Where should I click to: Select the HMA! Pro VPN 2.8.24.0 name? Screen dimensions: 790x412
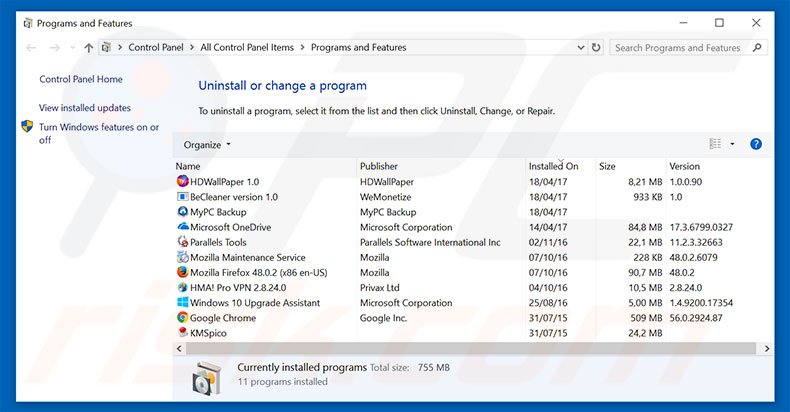(238, 288)
